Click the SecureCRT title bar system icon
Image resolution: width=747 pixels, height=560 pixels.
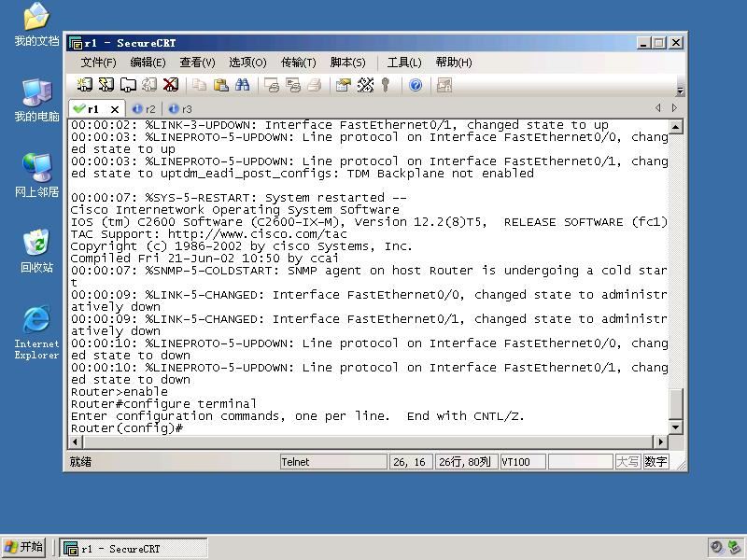[76, 43]
